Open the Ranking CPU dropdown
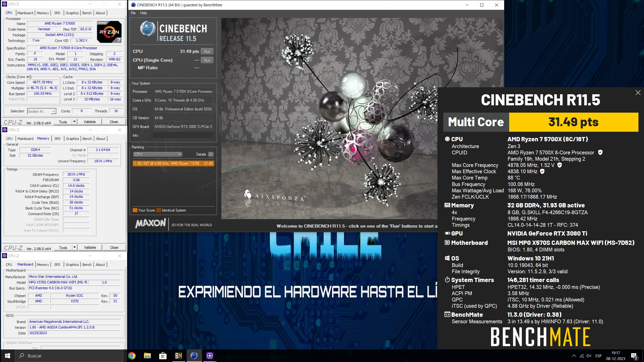The width and height of the screenshot is (644, 362). (x=157, y=154)
